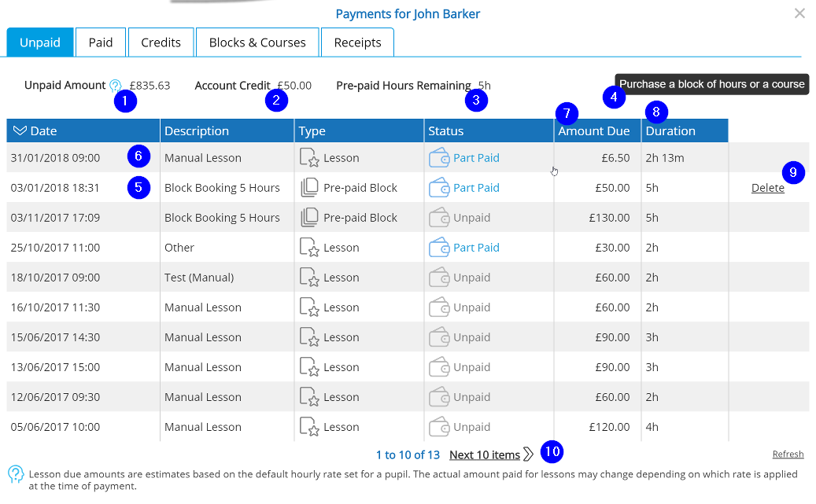Open the Credits tab

(x=161, y=42)
